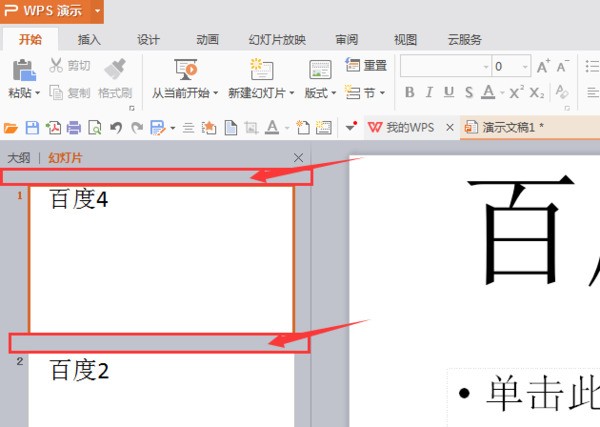Switch to the 幻灯片放映 (Slide Show) tab

click(x=277, y=39)
